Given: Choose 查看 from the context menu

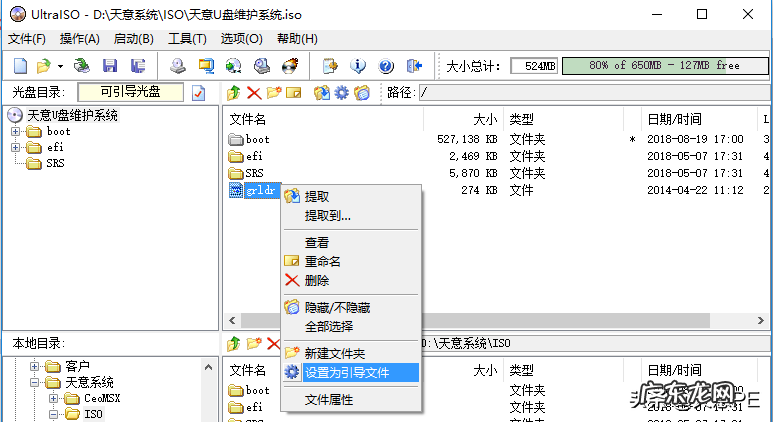Looking at the screenshot, I should coord(351,243).
